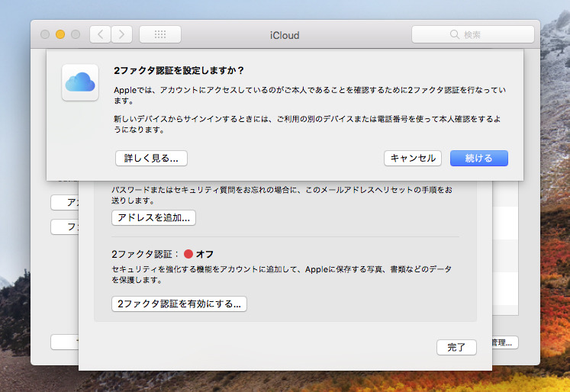Click the grayed-out zoom window button
The width and height of the screenshot is (570, 392).
click(76, 34)
